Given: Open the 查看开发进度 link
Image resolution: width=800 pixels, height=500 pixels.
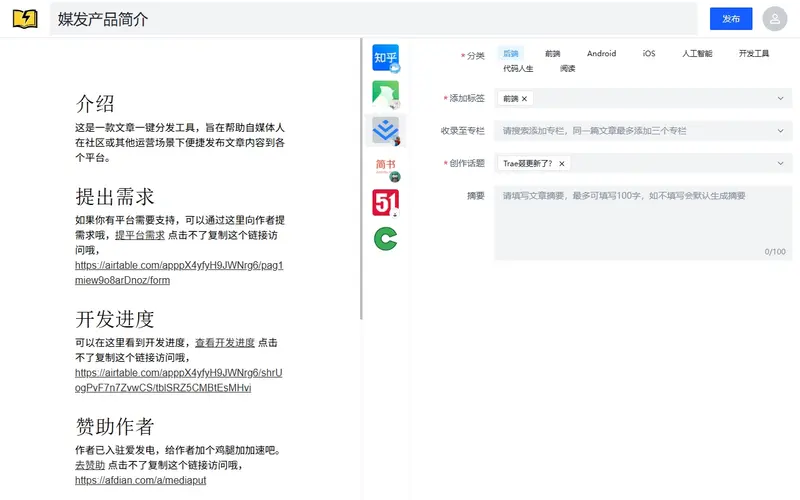Looking at the screenshot, I should pyautogui.click(x=225, y=343).
